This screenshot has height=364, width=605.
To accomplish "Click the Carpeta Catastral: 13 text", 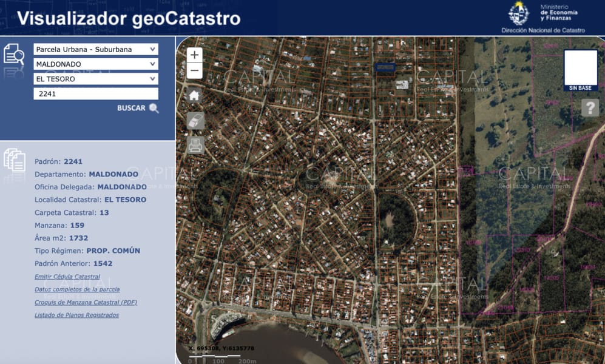I will (72, 212).
